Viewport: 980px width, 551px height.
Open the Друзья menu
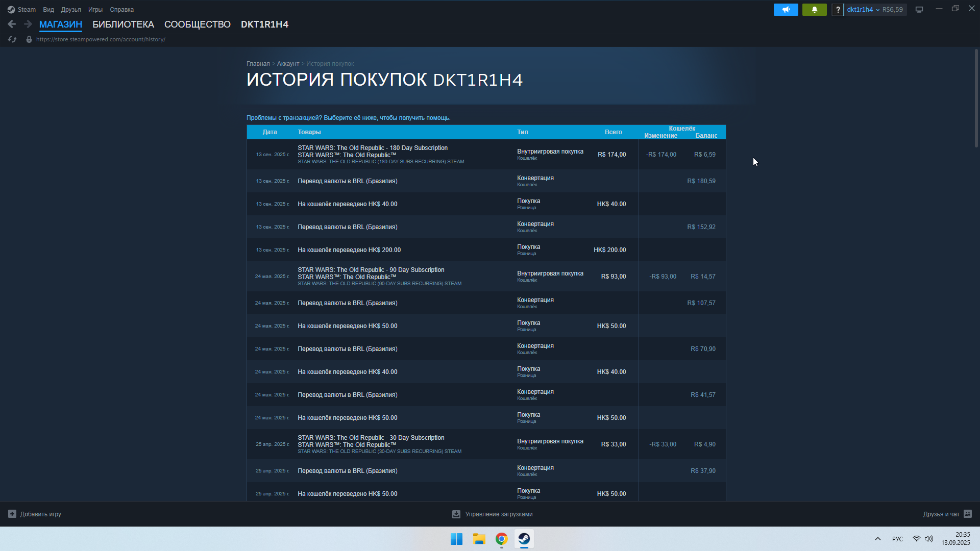(x=71, y=10)
